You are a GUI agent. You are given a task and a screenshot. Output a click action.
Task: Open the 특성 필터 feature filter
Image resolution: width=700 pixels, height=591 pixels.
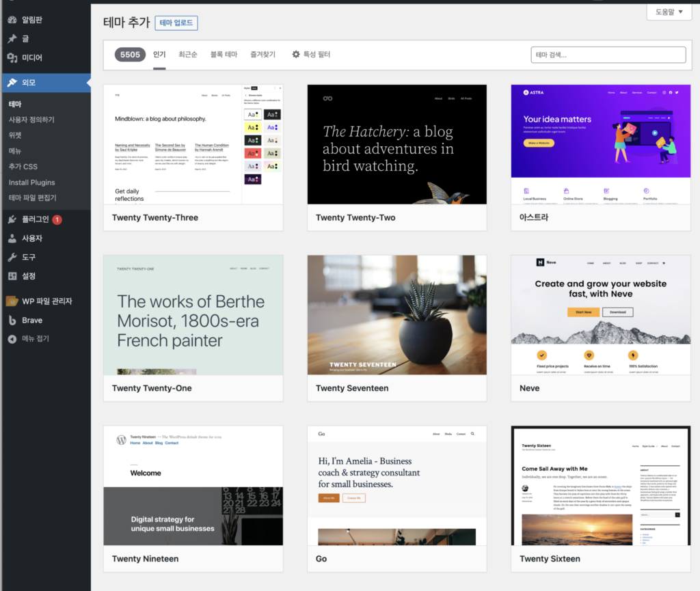click(311, 55)
